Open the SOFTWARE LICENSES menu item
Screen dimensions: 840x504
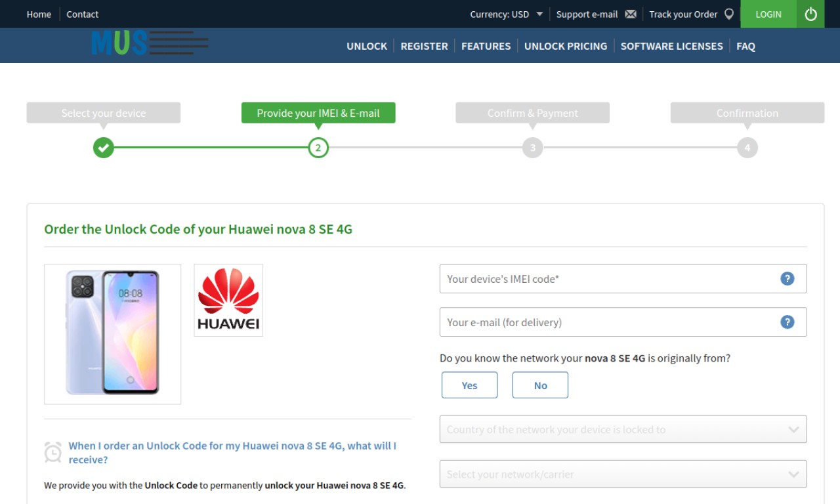click(x=671, y=46)
